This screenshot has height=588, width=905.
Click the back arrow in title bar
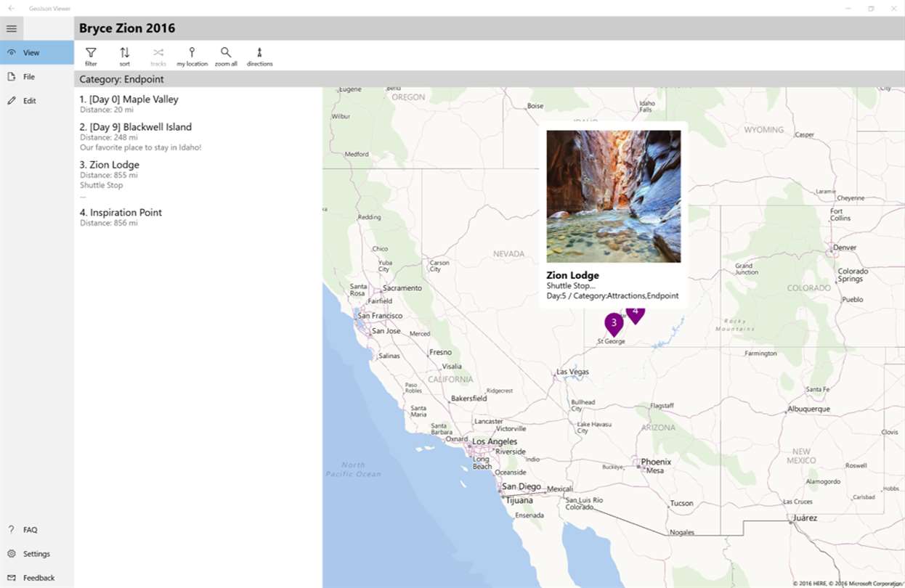[x=12, y=8]
